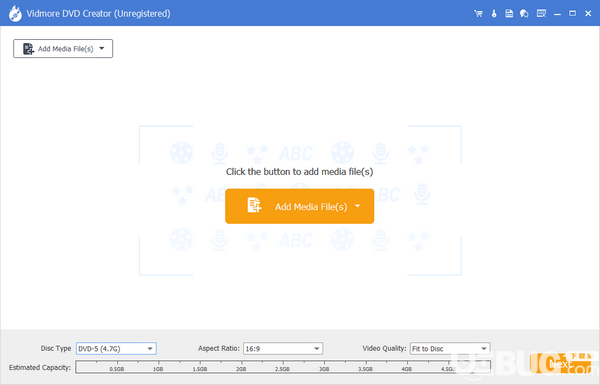Click the Vidmore DVD Creator (Unregistered) title
The width and height of the screenshot is (600, 385).
(98, 14)
